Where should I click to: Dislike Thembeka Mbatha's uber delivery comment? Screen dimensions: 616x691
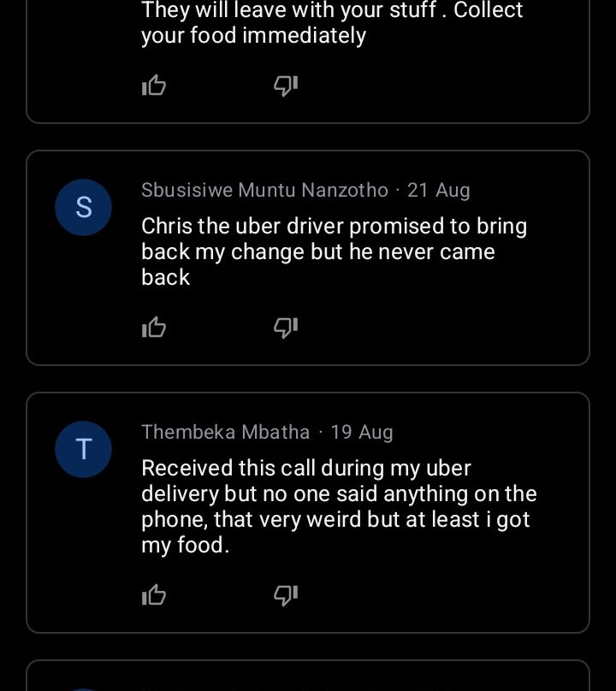point(285,595)
